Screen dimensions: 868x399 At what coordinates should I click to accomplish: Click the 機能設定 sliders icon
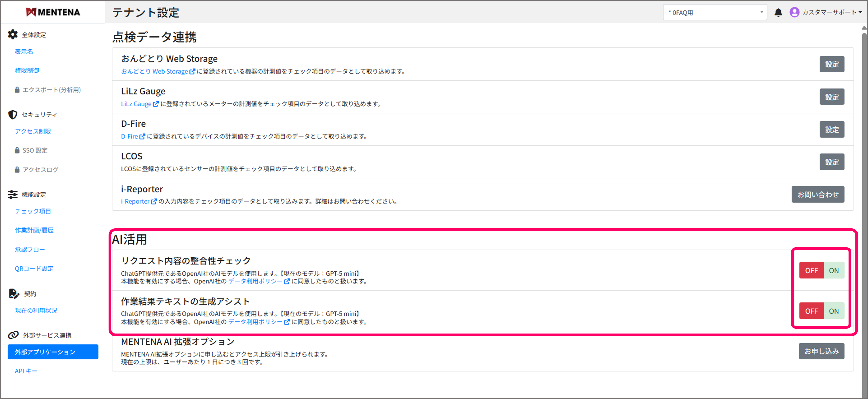click(13, 194)
